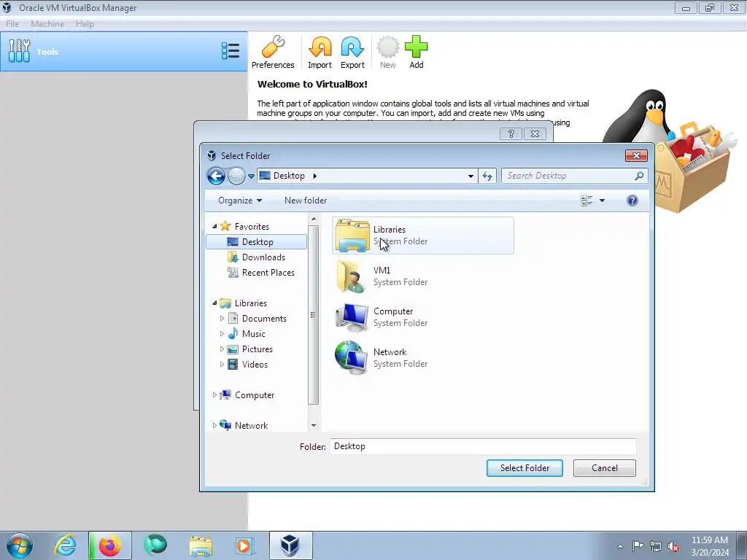Refresh the Desktop folder listing

click(487, 176)
